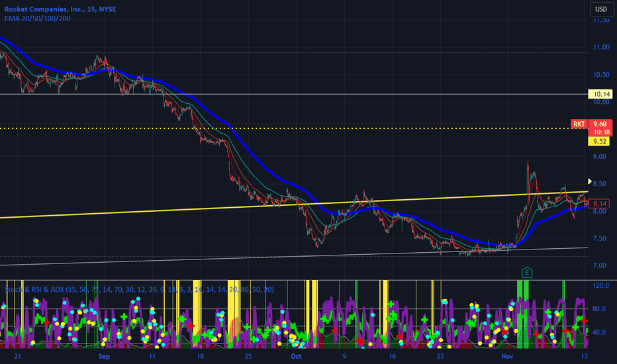Click the 10.50 price axis value
The height and width of the screenshot is (364, 617).
601,75
